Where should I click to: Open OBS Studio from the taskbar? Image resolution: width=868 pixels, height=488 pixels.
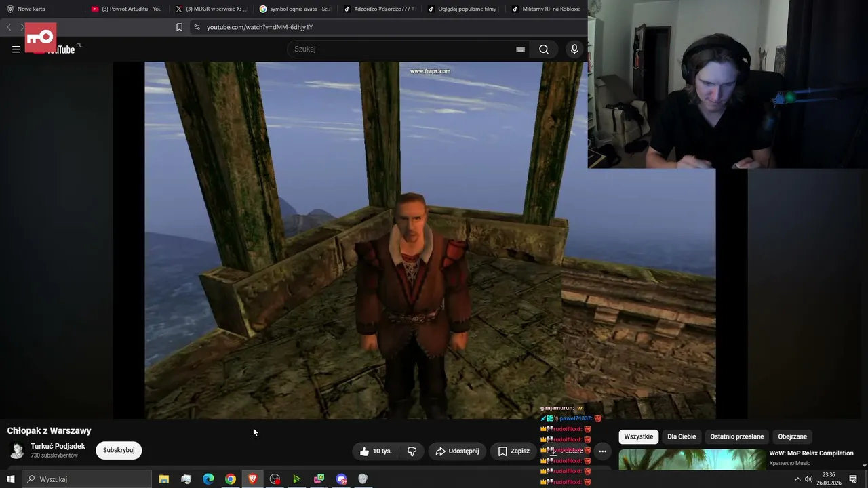point(275,479)
